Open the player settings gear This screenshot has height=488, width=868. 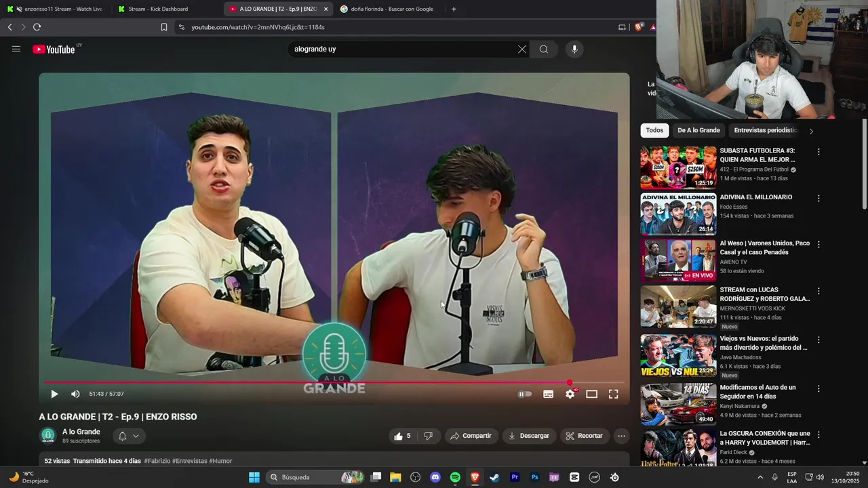570,394
